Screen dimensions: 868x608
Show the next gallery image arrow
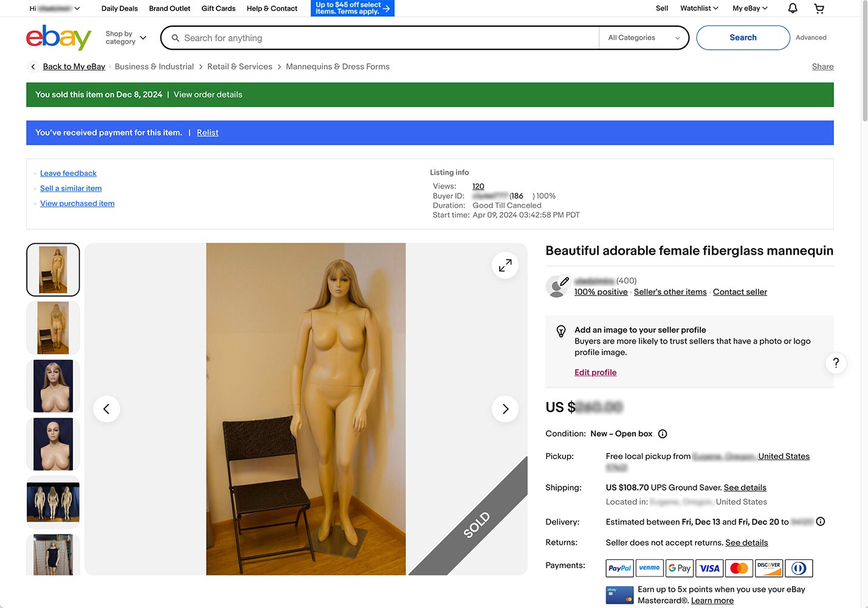[505, 409]
